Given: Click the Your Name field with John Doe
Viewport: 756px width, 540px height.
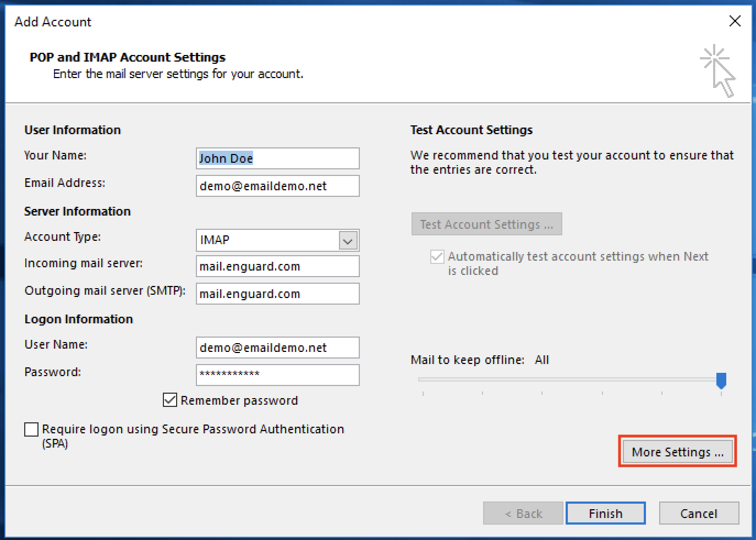Looking at the screenshot, I should [x=277, y=158].
